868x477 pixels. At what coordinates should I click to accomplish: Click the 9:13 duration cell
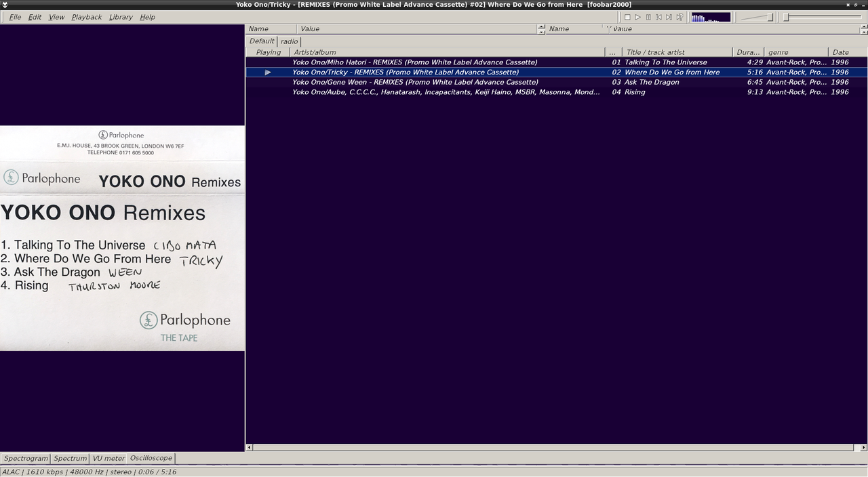[x=755, y=92]
